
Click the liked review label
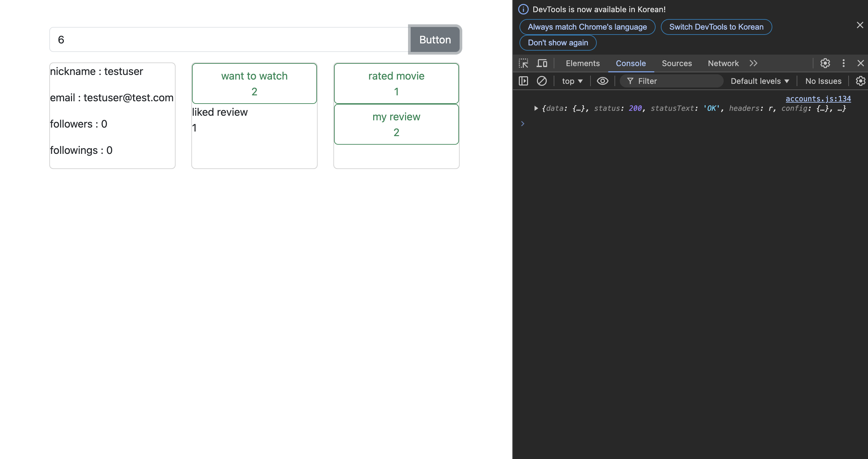point(220,112)
